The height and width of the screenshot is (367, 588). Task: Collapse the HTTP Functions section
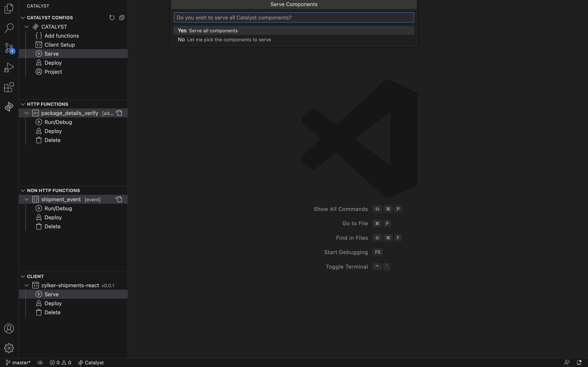pos(23,104)
